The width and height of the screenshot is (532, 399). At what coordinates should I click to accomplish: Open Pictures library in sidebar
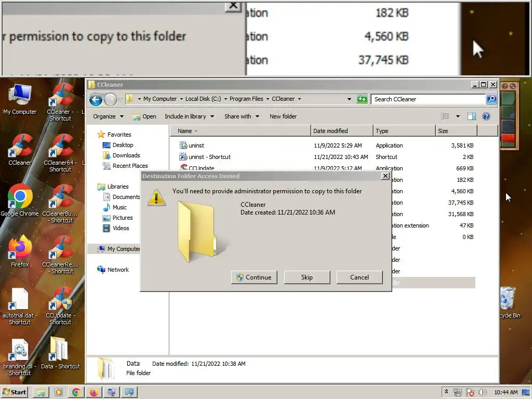tap(118, 218)
